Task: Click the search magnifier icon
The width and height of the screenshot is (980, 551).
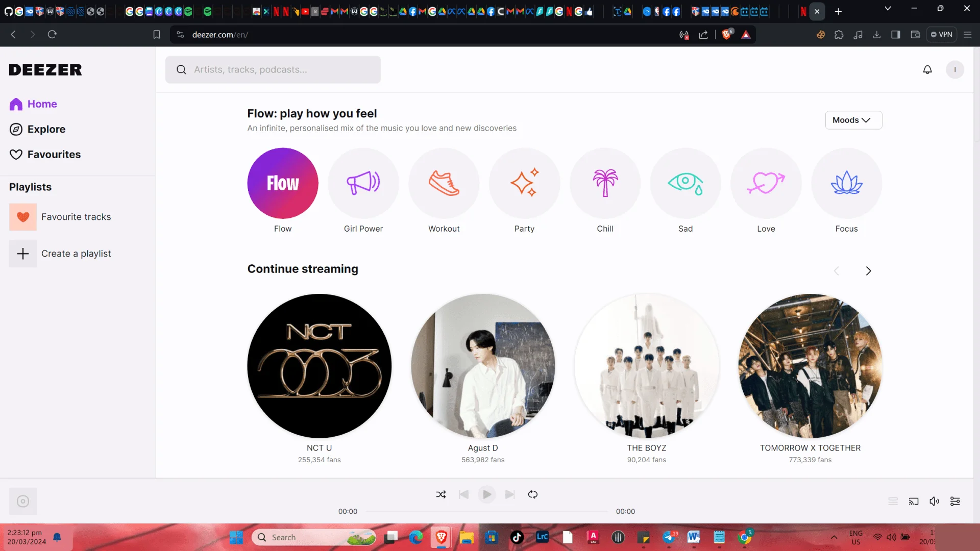Action: (x=181, y=69)
